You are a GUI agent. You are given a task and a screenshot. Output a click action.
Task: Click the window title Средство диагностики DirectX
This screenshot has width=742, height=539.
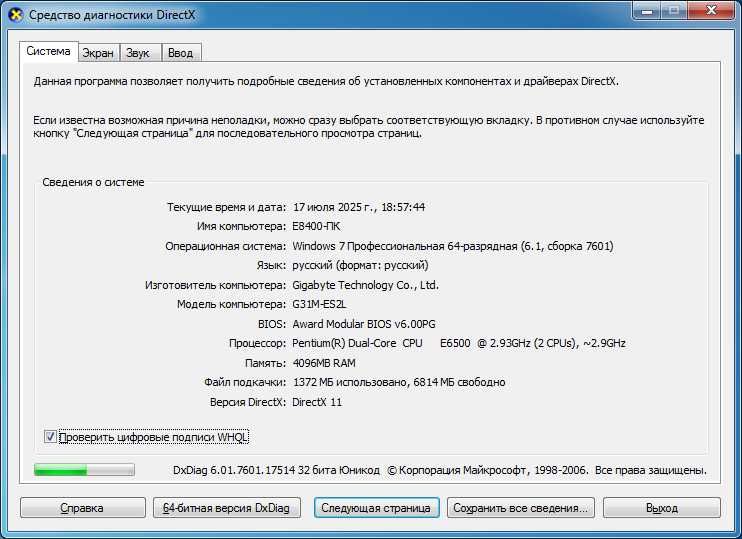[x=112, y=15]
